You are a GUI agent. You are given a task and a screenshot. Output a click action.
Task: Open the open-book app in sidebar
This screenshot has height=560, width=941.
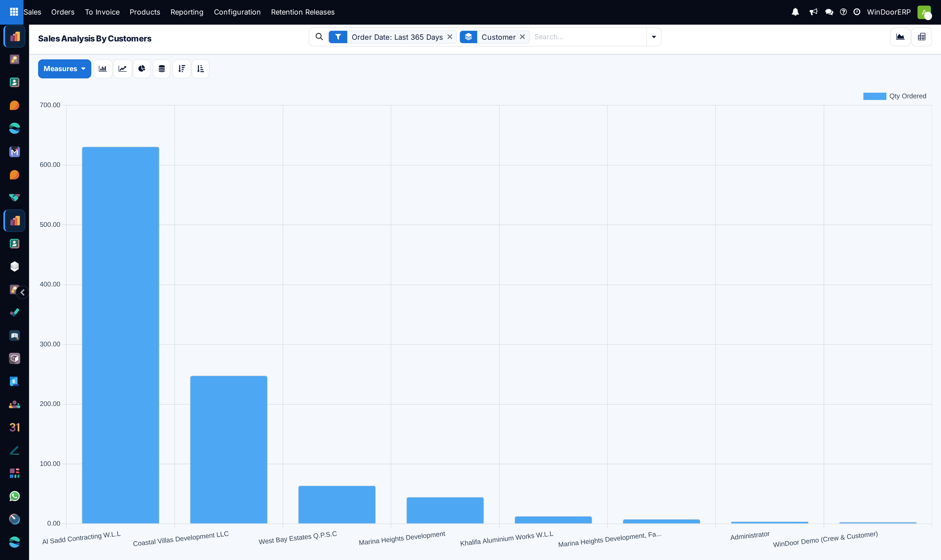[14, 335]
